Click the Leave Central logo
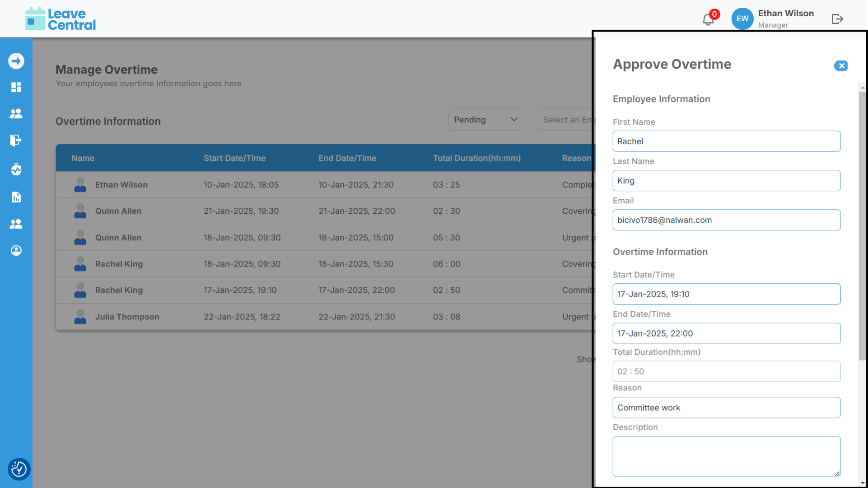This screenshot has height=488, width=868. pos(61,19)
